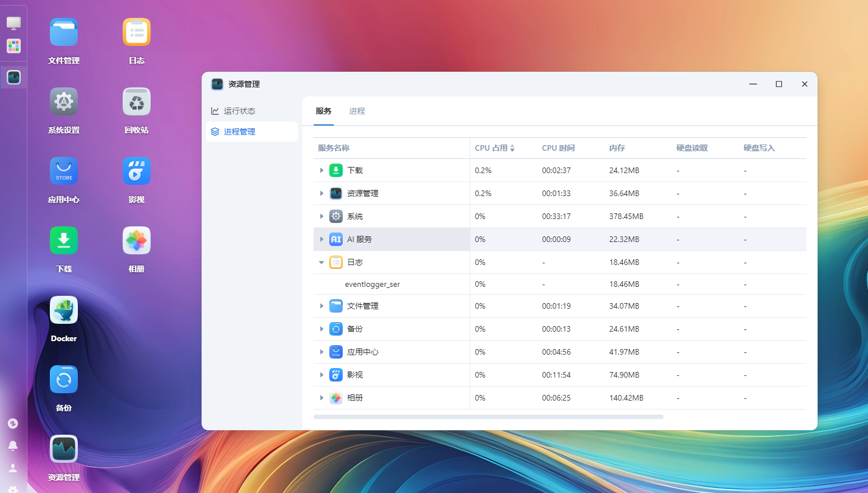The height and width of the screenshot is (493, 868).
Task: Open the colorful app grid launcher in dock
Action: click(13, 46)
